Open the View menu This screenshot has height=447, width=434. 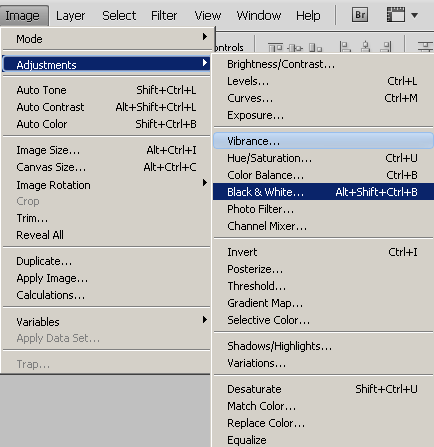[208, 16]
